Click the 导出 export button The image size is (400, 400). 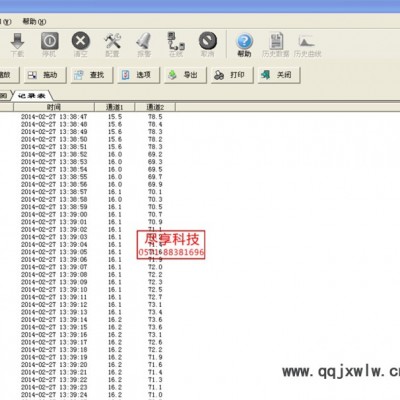click(x=185, y=75)
